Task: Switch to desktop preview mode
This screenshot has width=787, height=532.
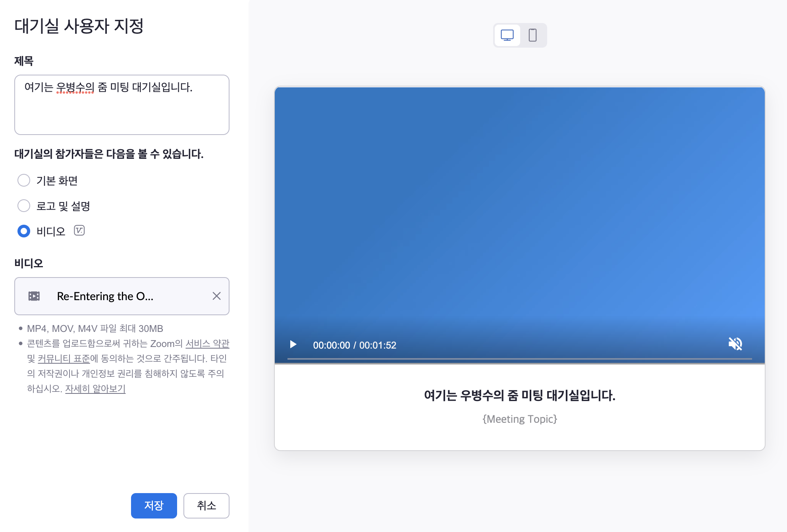Action: pyautogui.click(x=507, y=35)
